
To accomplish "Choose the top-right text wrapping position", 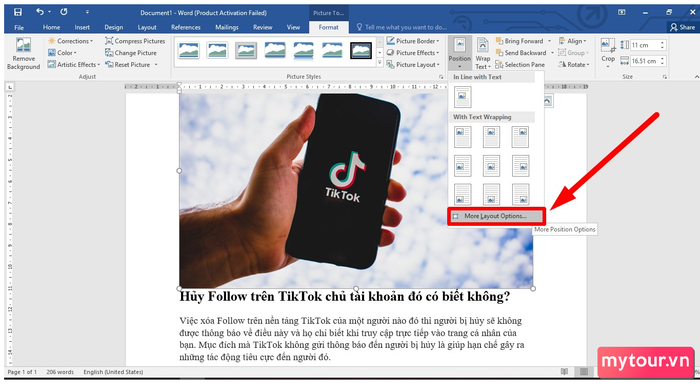I will pyautogui.click(x=521, y=137).
